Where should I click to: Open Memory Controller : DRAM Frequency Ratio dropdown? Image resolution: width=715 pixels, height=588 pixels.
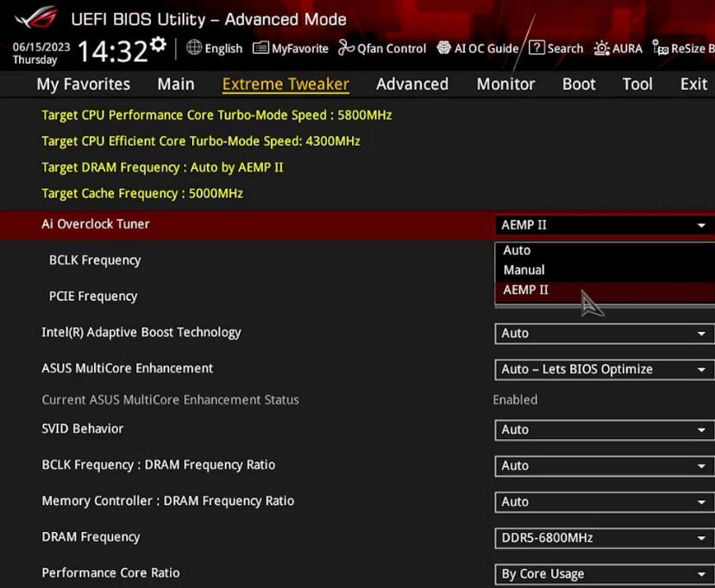pos(605,502)
